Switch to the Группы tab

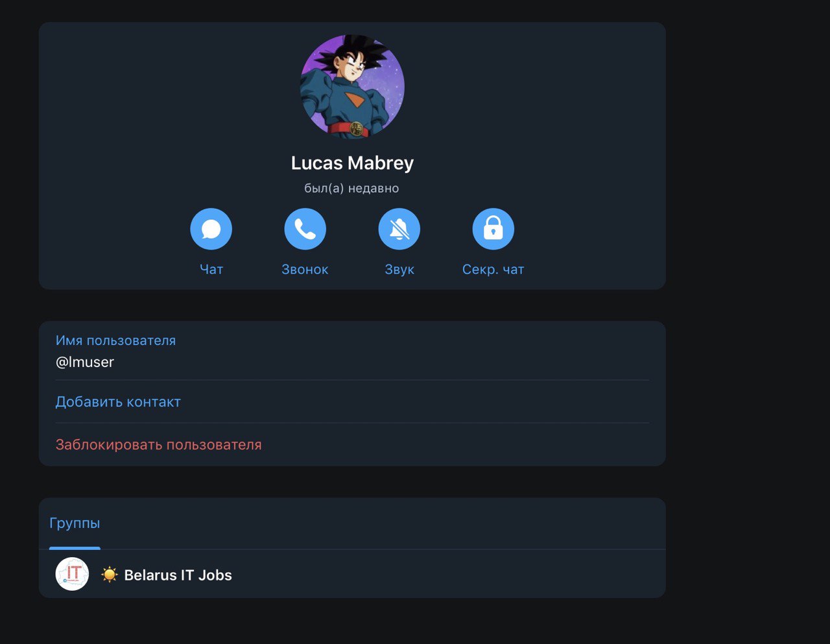pyautogui.click(x=75, y=523)
